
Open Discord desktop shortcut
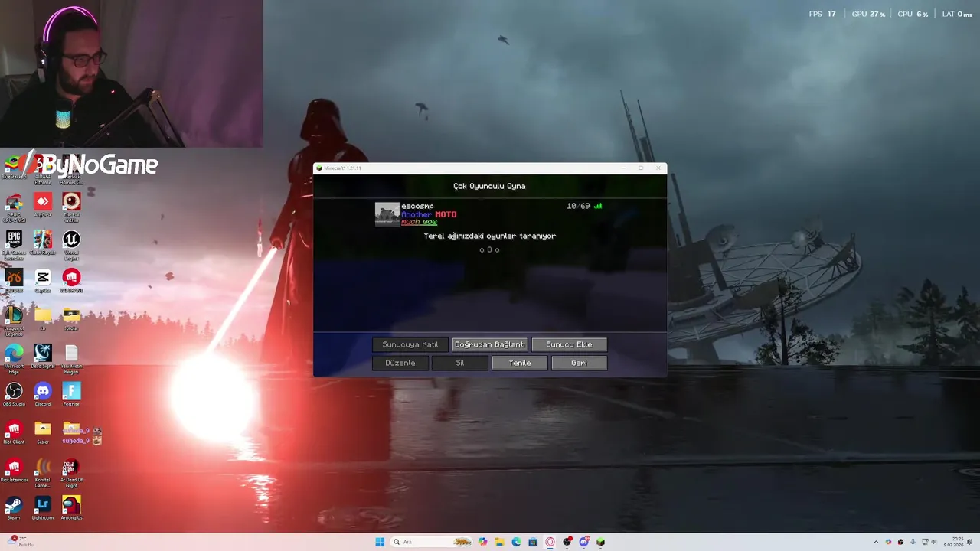coord(43,394)
